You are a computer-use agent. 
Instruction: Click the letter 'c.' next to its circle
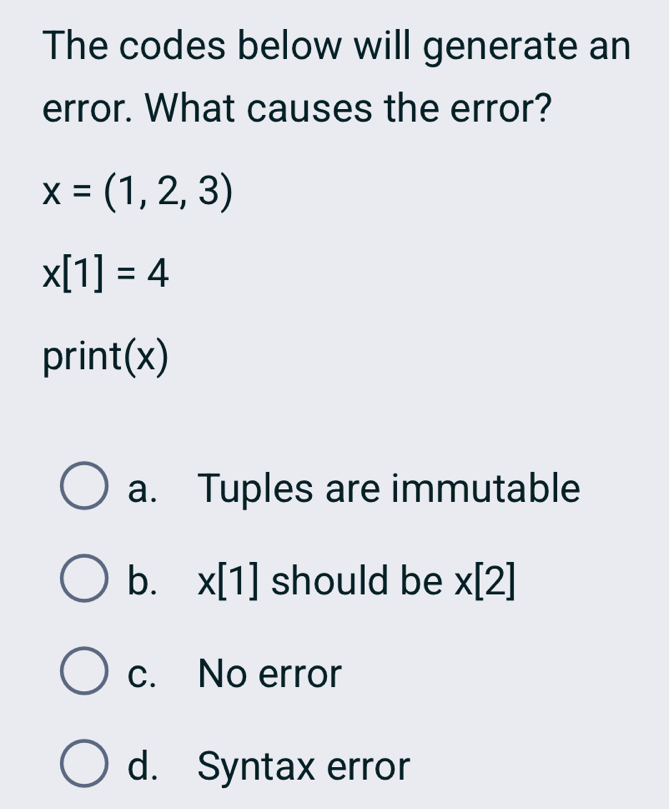143,673
